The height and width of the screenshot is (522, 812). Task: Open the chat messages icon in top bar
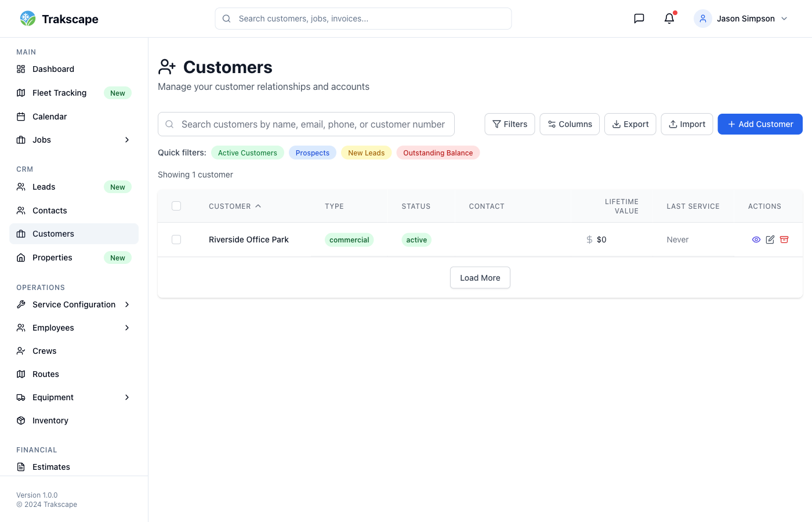pos(639,18)
